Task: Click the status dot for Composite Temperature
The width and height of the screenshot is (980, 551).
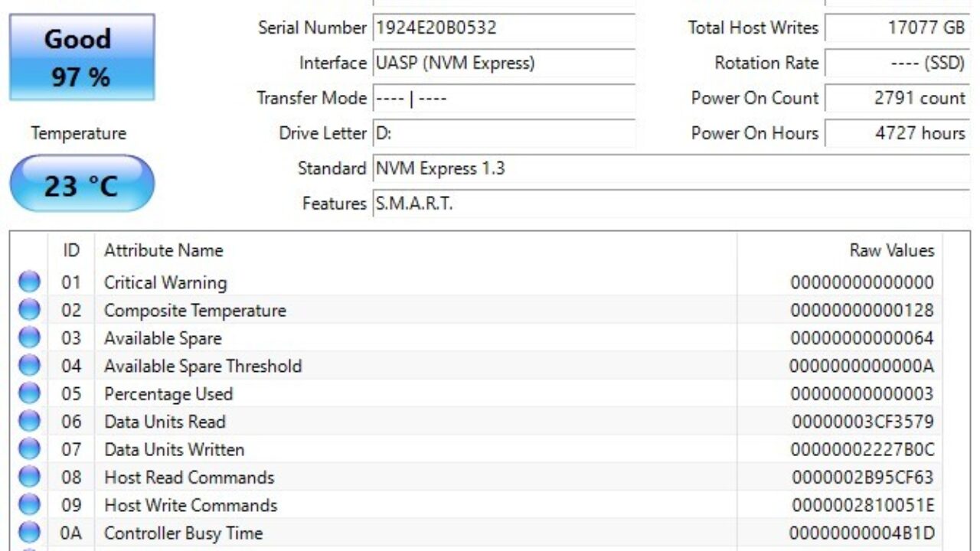Action: pyautogui.click(x=29, y=311)
